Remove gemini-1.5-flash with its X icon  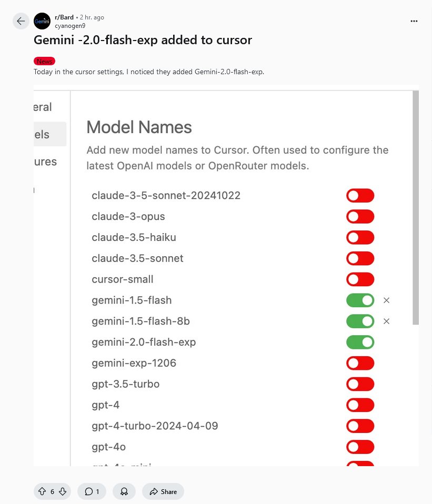tap(386, 300)
